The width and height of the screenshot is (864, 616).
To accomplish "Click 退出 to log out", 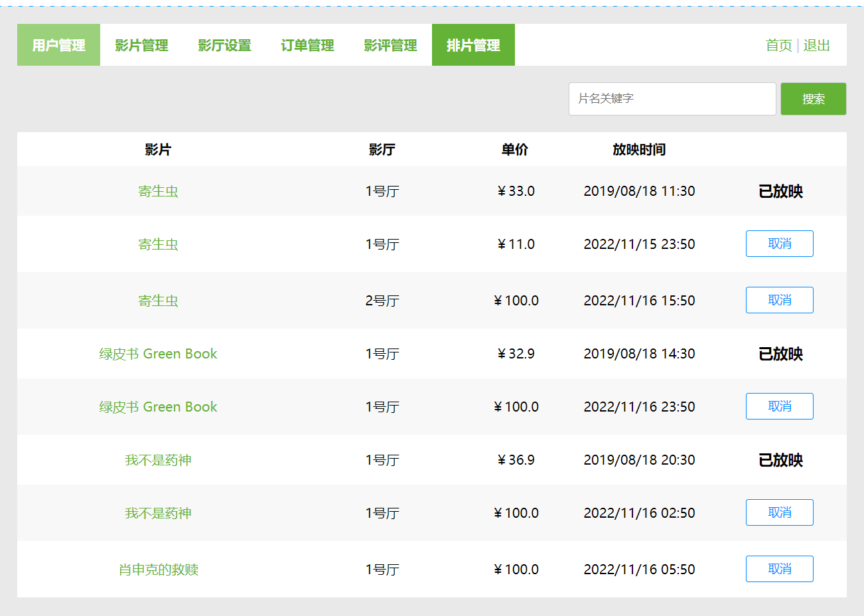I will 818,45.
